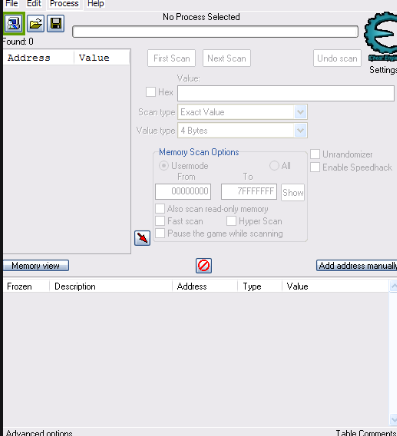This screenshot has width=397, height=436.
Task: Open the Process menu
Action: point(64,4)
